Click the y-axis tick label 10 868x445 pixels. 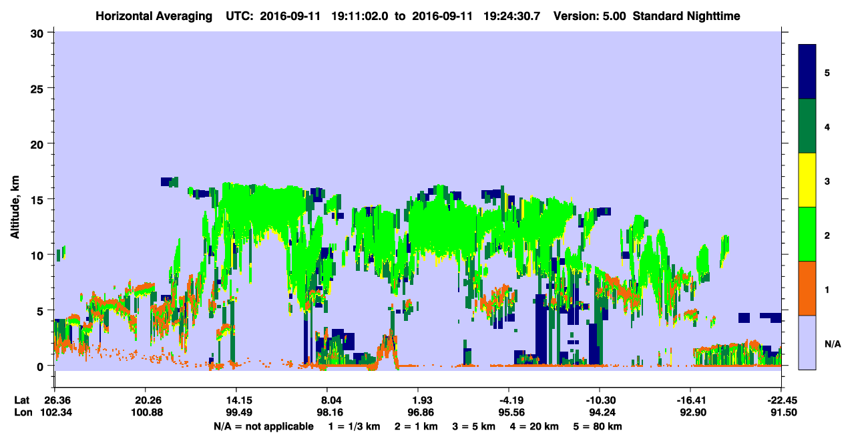[x=39, y=255]
